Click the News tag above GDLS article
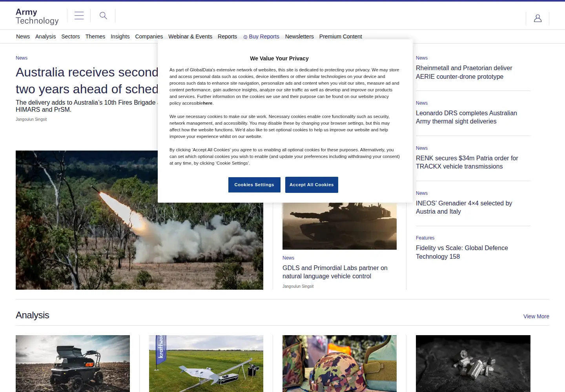 [x=288, y=258]
